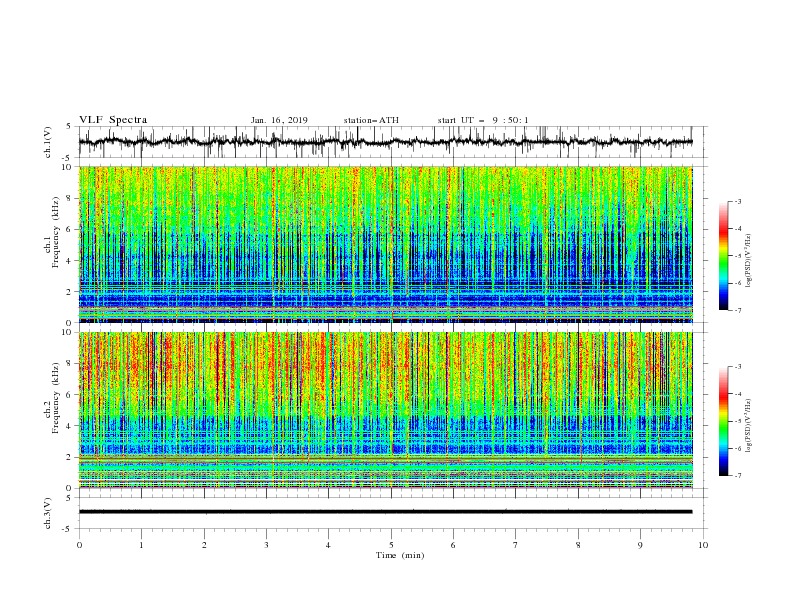Click the ch.3 flat black waveform trace
The height and width of the screenshot is (612, 792).
(x=385, y=512)
